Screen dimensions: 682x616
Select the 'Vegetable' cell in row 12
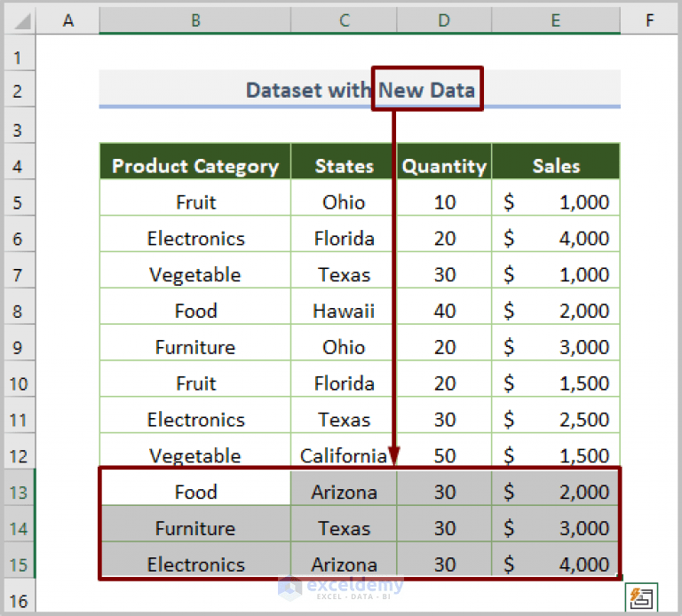pyautogui.click(x=195, y=451)
